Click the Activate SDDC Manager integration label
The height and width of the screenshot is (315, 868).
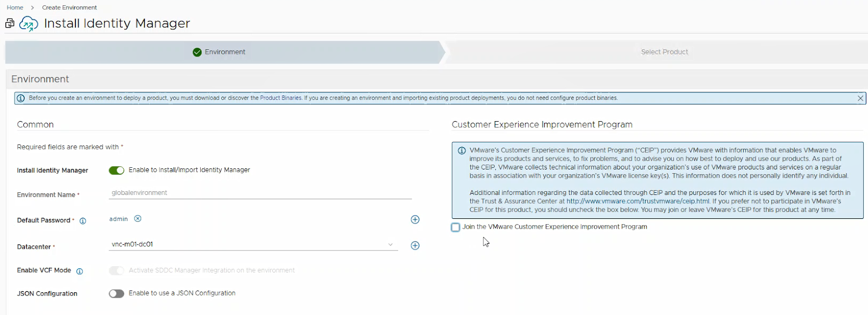(x=212, y=270)
